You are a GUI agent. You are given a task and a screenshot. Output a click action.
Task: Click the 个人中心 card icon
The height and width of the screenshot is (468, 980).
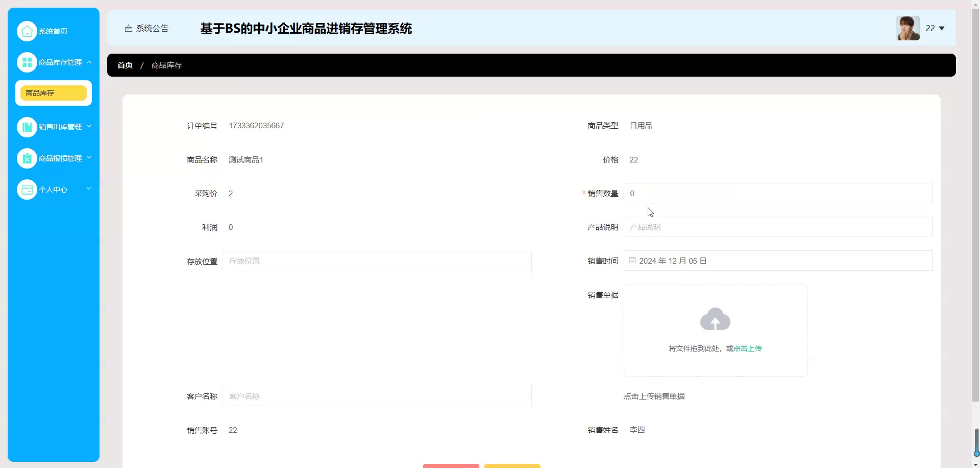click(27, 190)
